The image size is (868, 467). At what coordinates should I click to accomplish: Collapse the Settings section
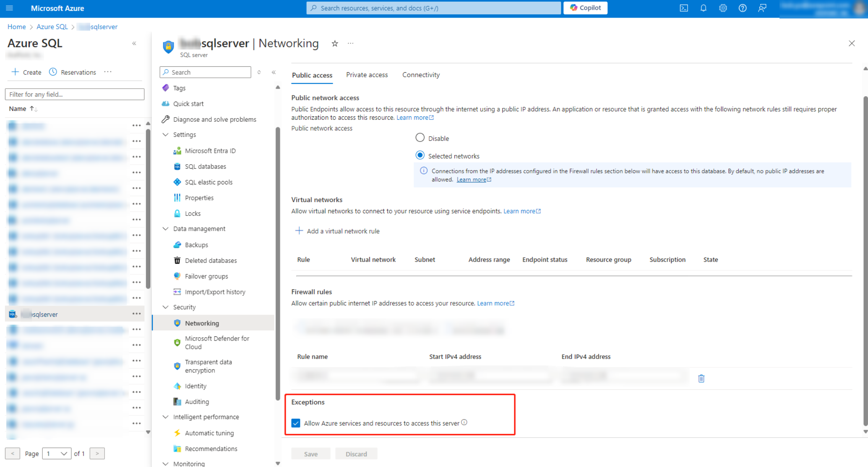(165, 134)
